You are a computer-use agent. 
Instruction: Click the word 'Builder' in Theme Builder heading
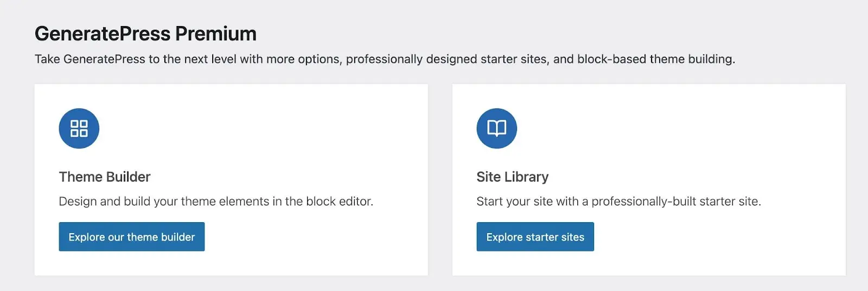(128, 177)
